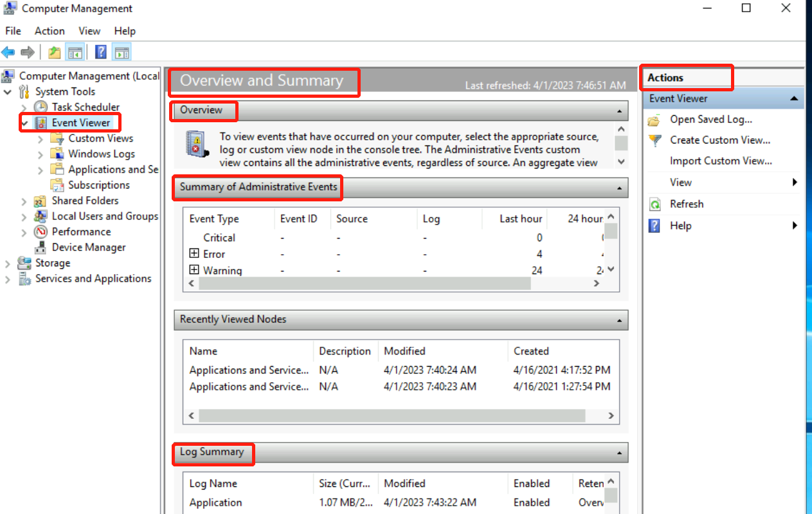Click the Open Saved Log folder icon
The width and height of the screenshot is (812, 514).
click(x=654, y=120)
